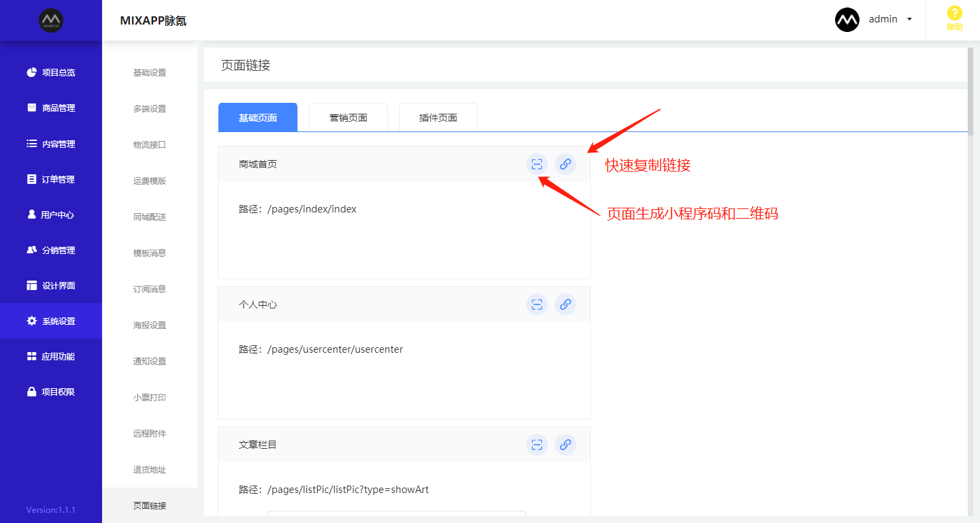The image size is (980, 523).
Task: Switch to the 营销页面 tab
Action: 348,117
